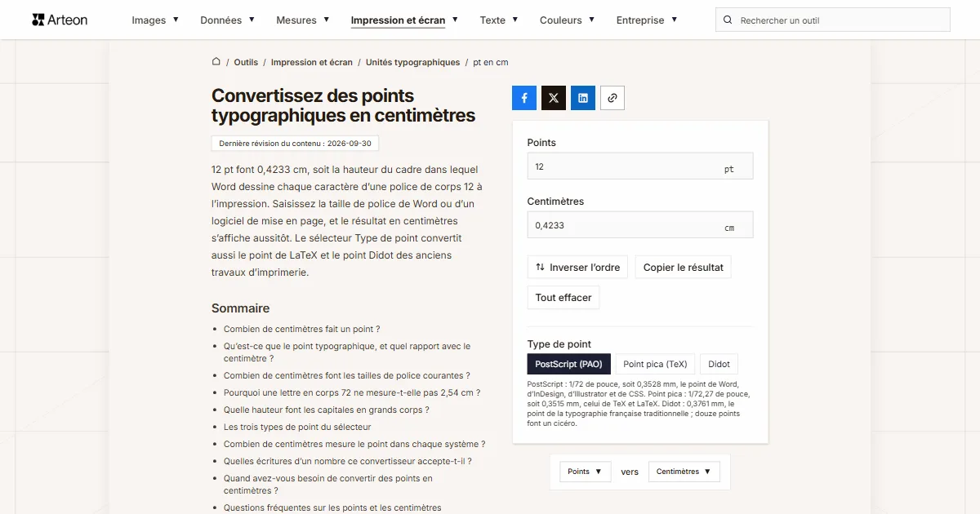The width and height of the screenshot is (980, 514).
Task: Jump to 'Qu'est-ce que le point typographique' section
Action: click(347, 352)
